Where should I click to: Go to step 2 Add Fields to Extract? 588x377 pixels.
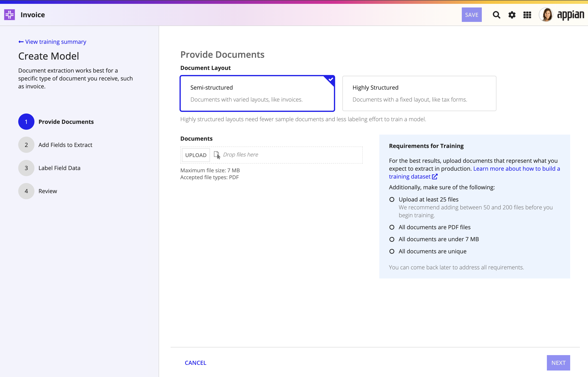(55, 145)
